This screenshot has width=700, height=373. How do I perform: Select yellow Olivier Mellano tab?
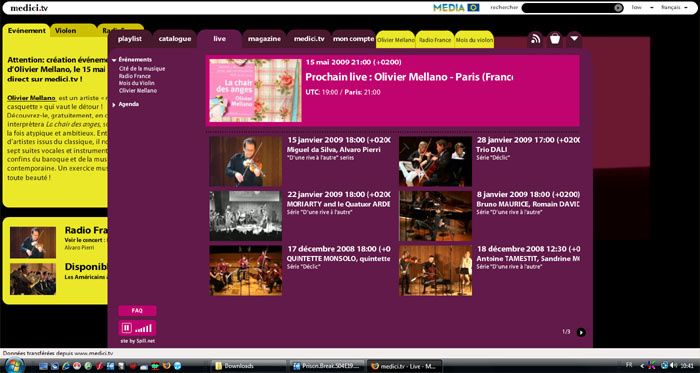[396, 40]
